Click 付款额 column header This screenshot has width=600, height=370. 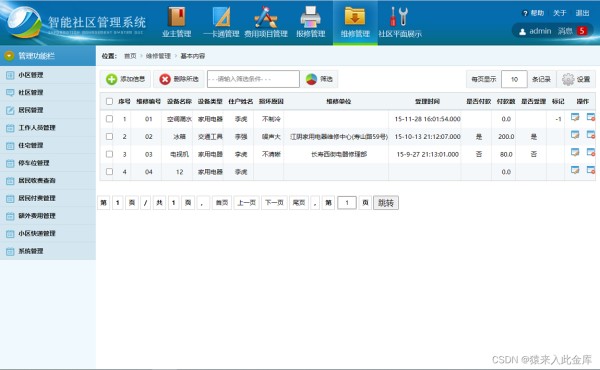click(506, 101)
